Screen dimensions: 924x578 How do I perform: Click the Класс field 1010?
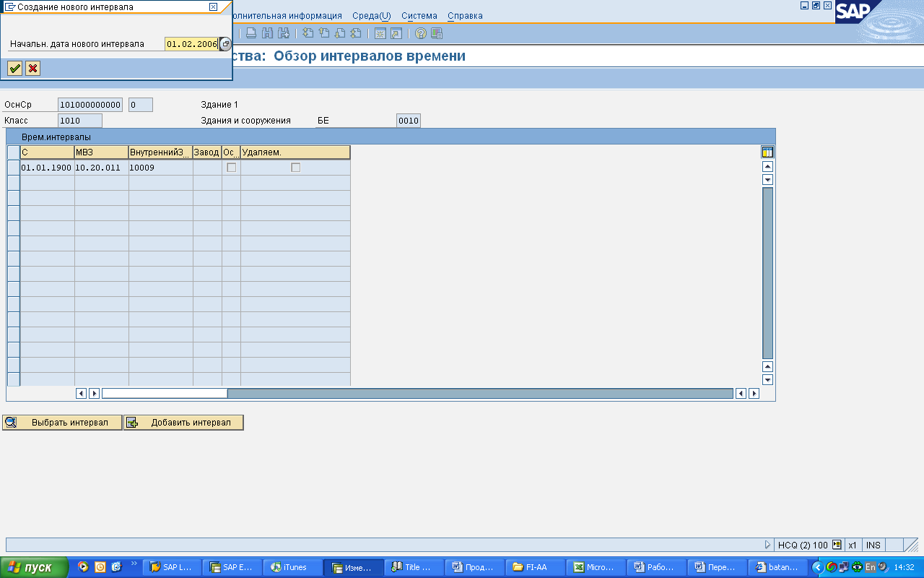tap(80, 121)
